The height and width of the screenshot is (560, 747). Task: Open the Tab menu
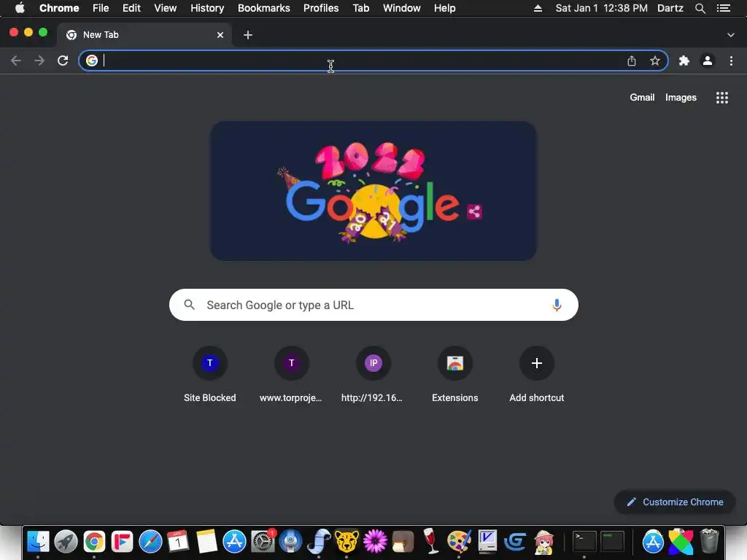tap(360, 8)
